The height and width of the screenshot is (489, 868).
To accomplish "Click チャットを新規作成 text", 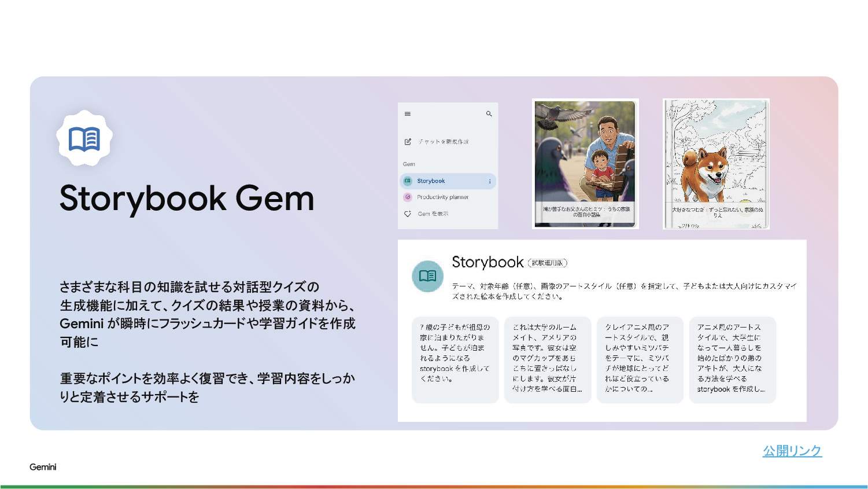I will (444, 142).
